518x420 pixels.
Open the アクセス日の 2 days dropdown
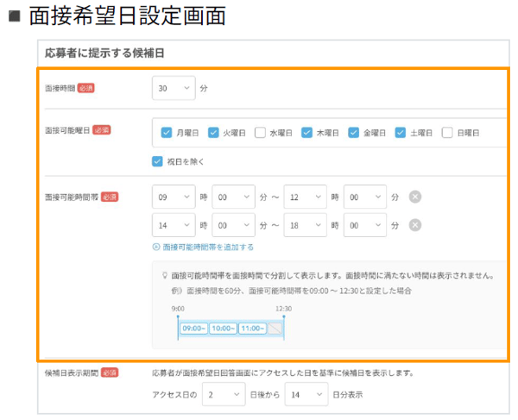224,394
